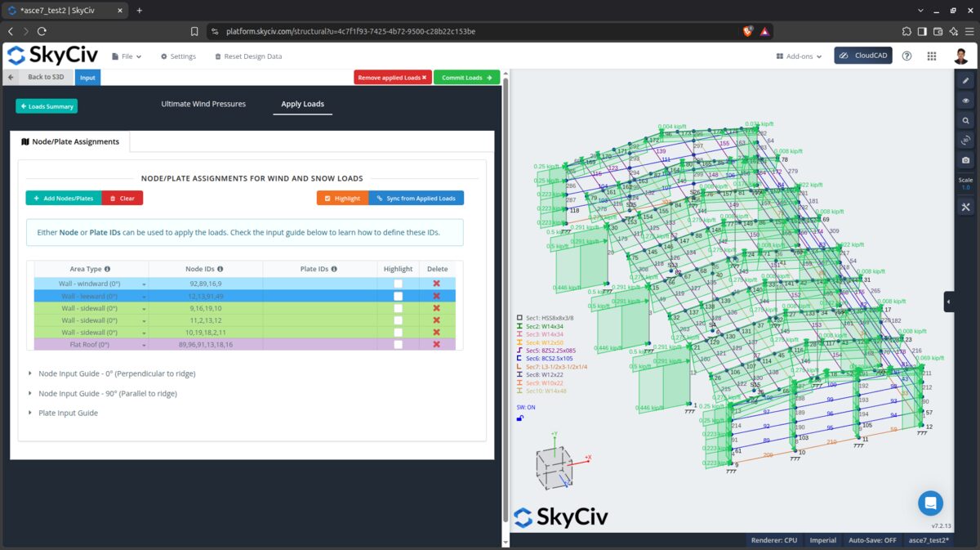
Task: Check Highlight for Wall - leeward row
Action: [x=398, y=296]
